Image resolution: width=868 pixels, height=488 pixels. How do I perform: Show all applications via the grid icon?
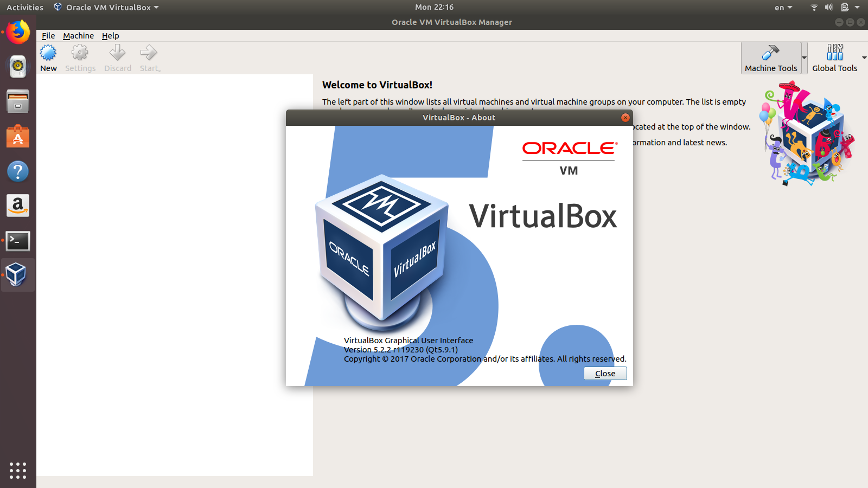pyautogui.click(x=17, y=471)
